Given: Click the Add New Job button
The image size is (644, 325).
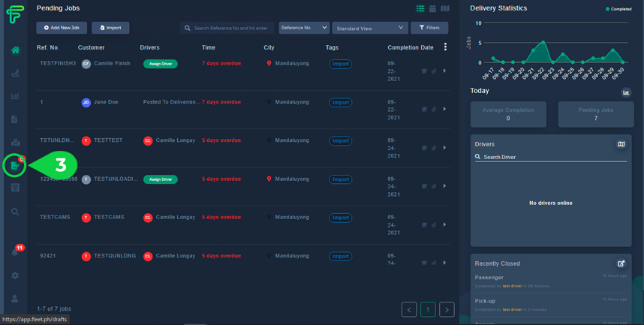Looking at the screenshot, I should pos(62,28).
